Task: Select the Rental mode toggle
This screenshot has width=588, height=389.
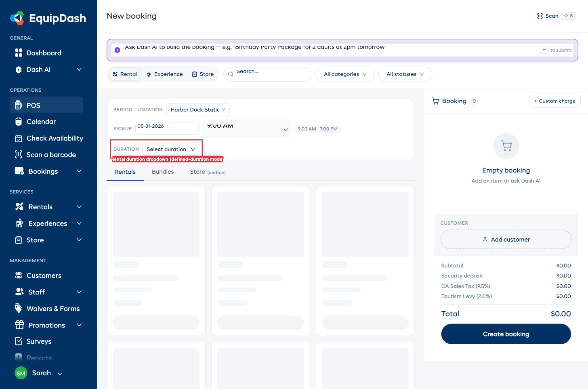Action: 125,74
